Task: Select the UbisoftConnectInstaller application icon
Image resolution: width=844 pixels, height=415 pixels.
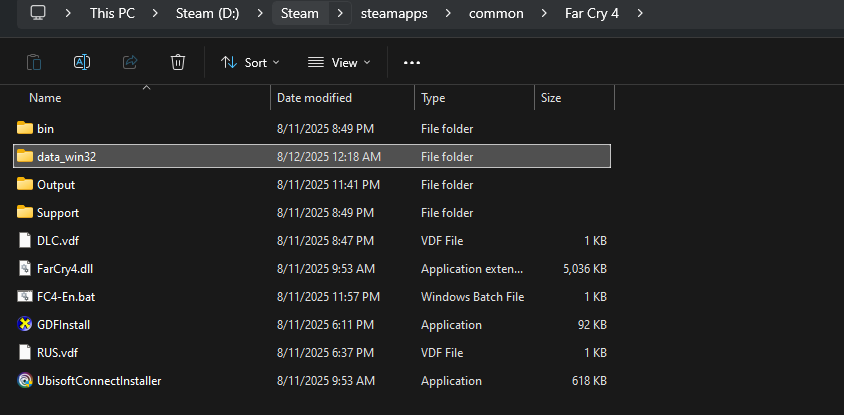Action: (25, 381)
